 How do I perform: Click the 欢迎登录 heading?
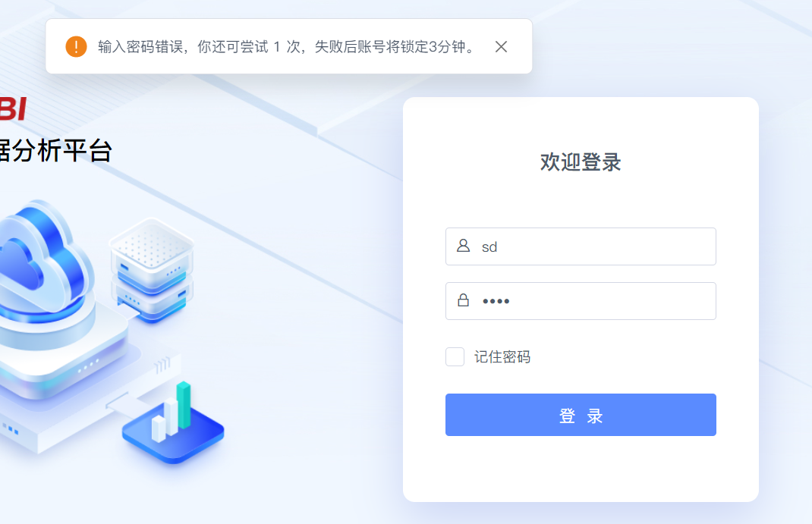(x=581, y=162)
